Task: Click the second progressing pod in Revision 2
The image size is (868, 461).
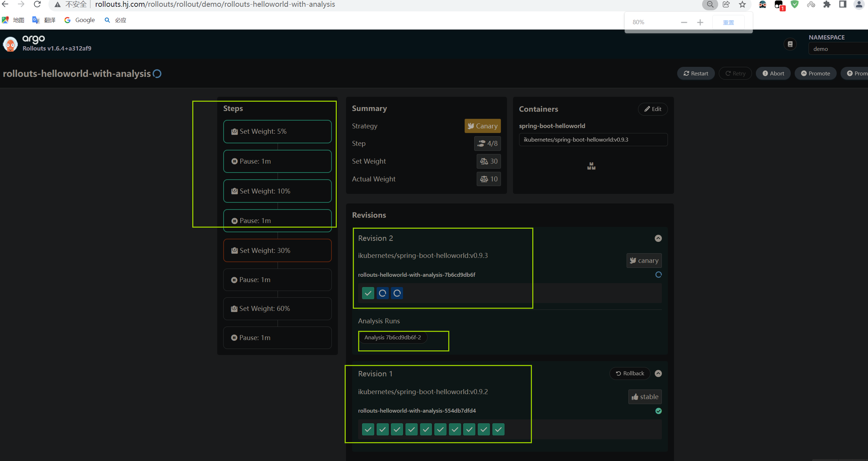Action: tap(383, 293)
